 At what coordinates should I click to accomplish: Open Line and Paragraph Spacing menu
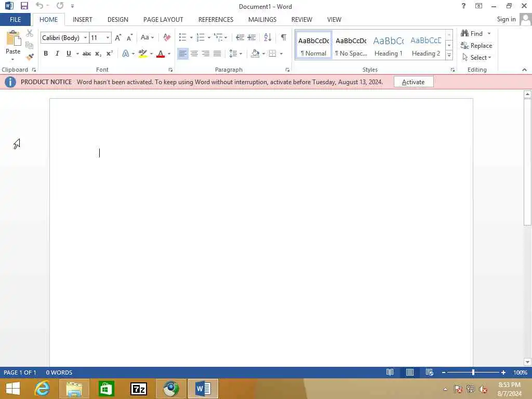click(x=235, y=54)
